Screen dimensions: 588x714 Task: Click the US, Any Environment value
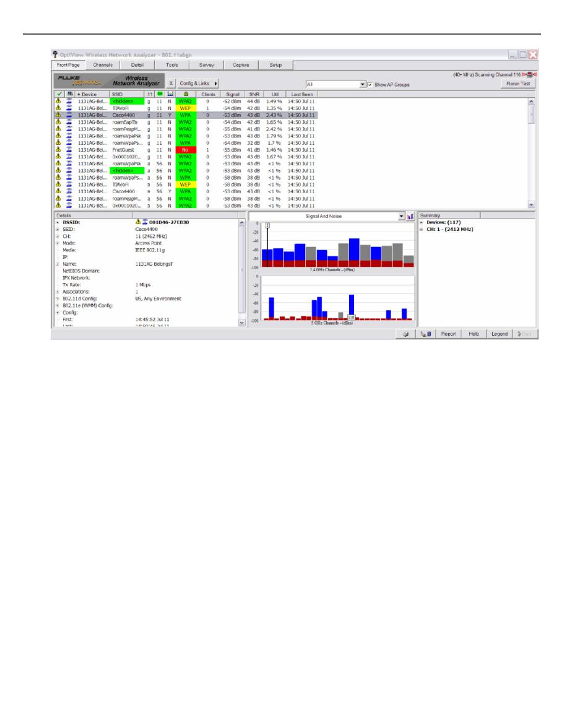[x=158, y=298]
